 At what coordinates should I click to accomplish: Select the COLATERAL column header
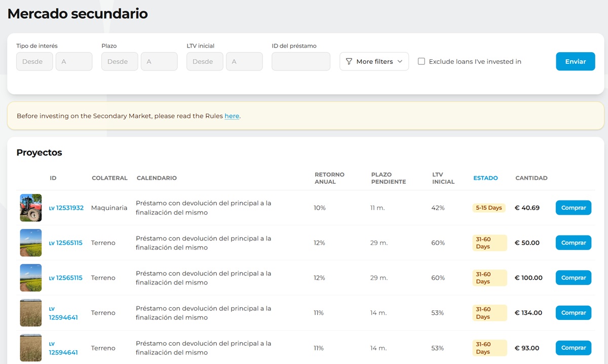(x=109, y=178)
